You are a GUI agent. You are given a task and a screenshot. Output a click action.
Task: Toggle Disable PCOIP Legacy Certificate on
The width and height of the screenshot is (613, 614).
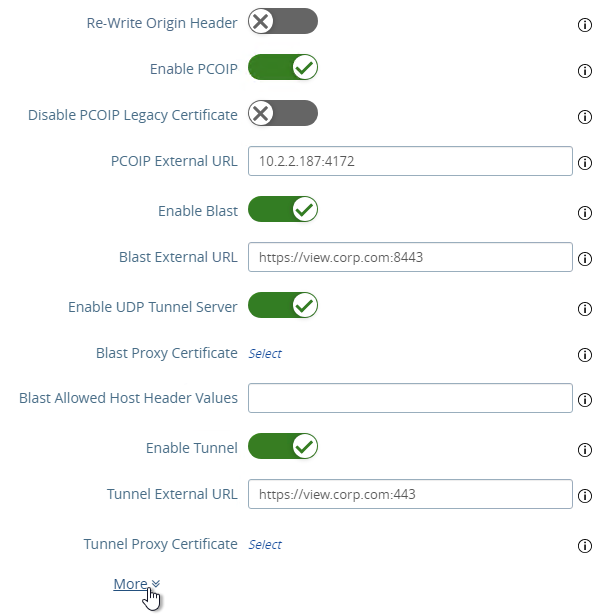coord(283,113)
